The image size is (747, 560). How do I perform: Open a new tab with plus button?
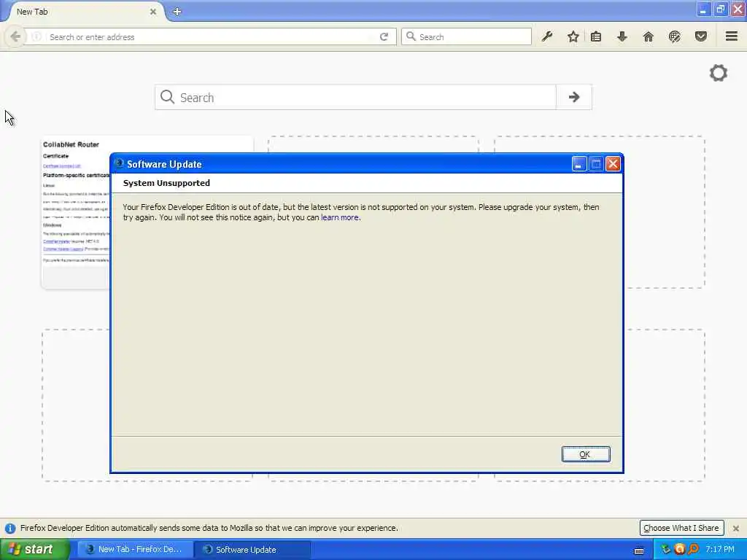click(177, 12)
